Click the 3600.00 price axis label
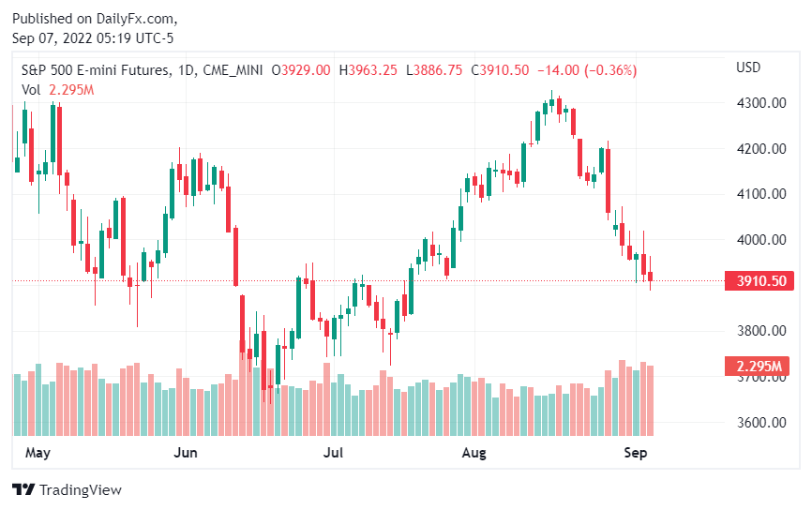This screenshot has height=510, width=812. 759,422
